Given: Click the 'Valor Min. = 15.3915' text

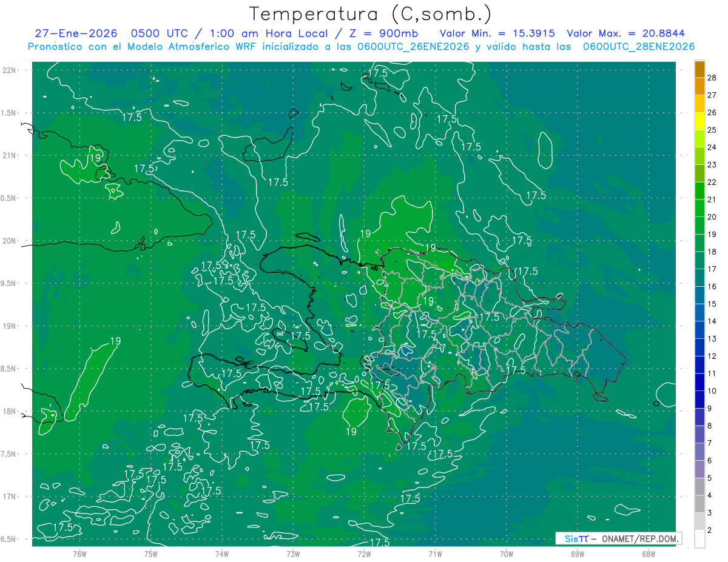Looking at the screenshot, I should click(x=497, y=34).
